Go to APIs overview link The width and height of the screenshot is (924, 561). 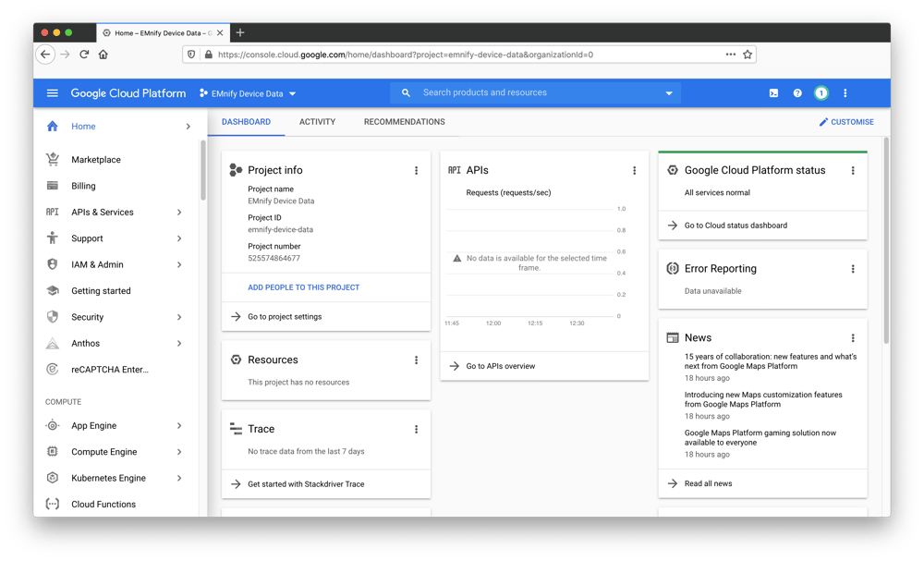(500, 366)
